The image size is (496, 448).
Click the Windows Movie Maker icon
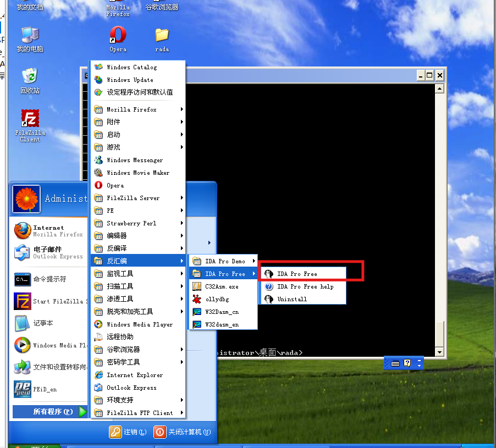(x=98, y=173)
